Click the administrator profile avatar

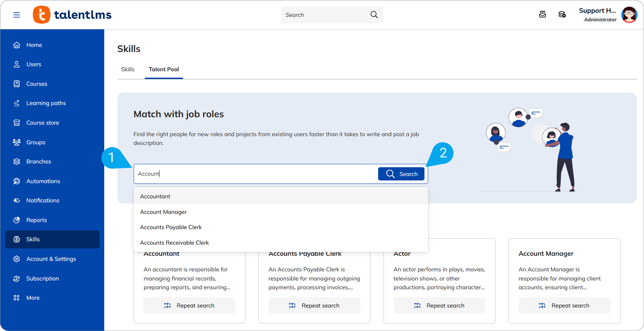coord(629,15)
